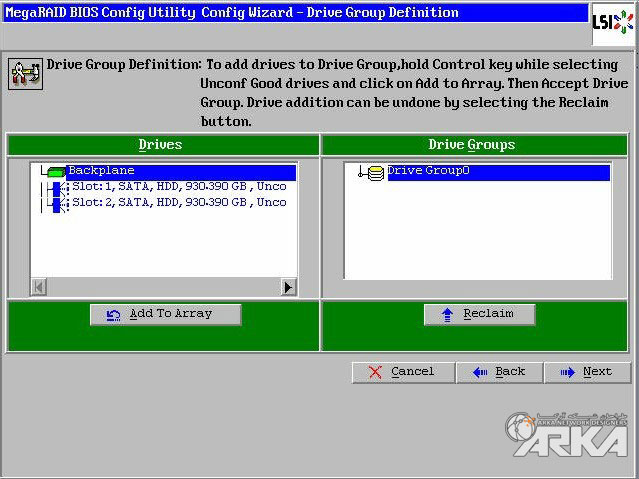Screen dimensions: 639x479
Task: Click the Slot 2 drive icon
Action: [x=57, y=203]
